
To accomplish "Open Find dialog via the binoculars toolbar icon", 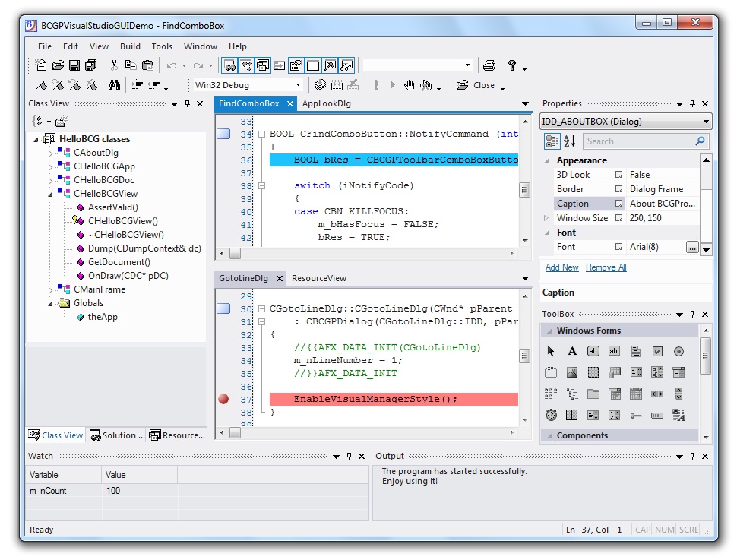I will 112,84.
